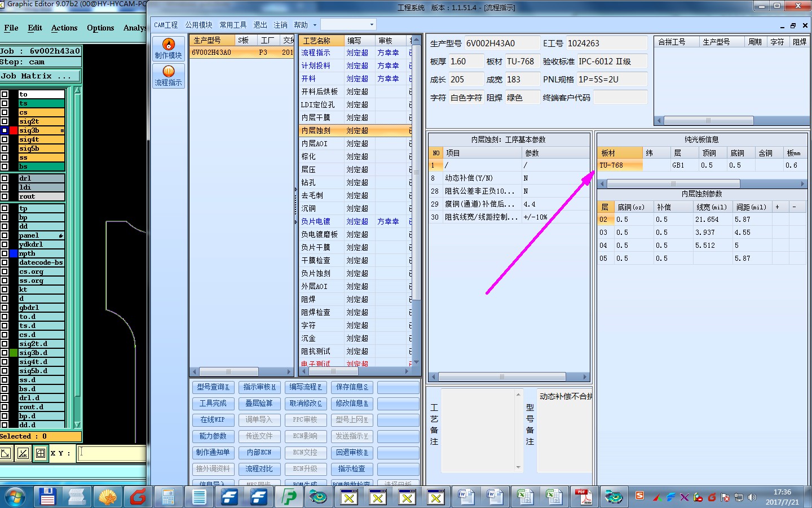Open File menu in Graphic Editor
This screenshot has height=508, width=812.
(11, 28)
